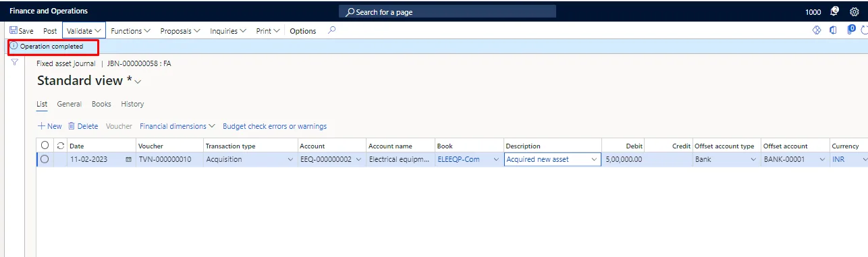Open the filter pane funnel icon
This screenshot has width=868, height=257.
pyautogui.click(x=14, y=62)
